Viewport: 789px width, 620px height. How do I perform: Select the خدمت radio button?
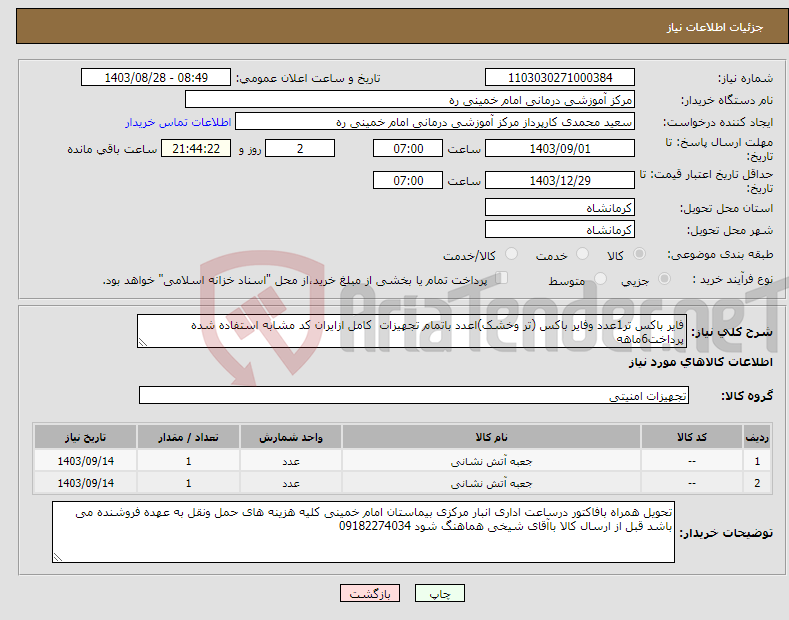(x=582, y=254)
